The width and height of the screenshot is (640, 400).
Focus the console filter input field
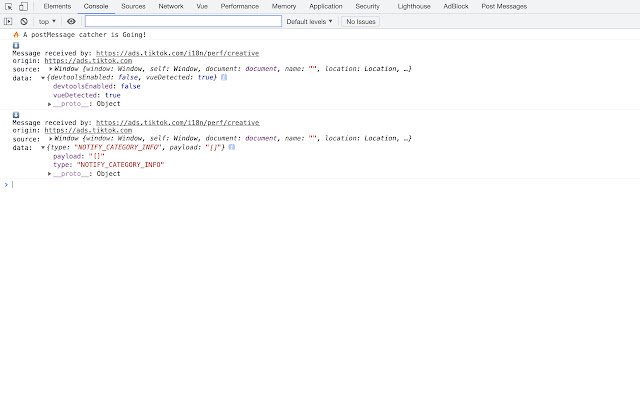coord(182,21)
